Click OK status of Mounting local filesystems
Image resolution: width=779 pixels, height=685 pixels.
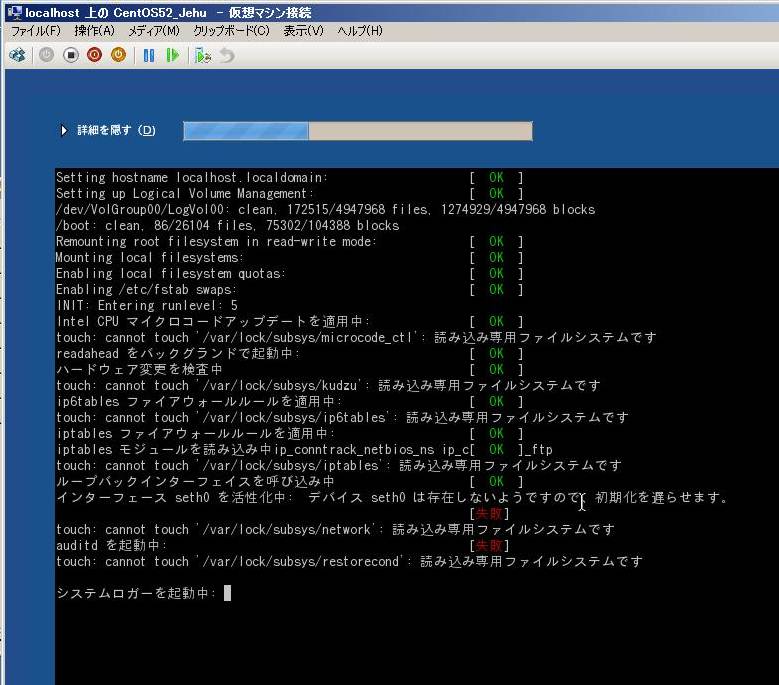[x=496, y=257]
